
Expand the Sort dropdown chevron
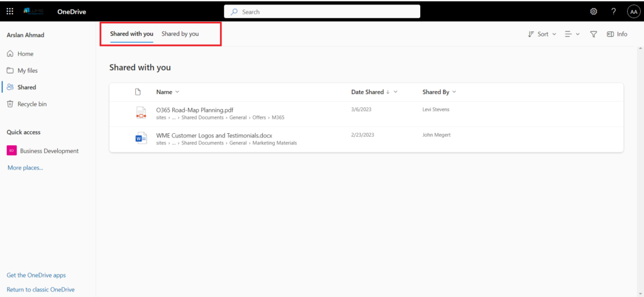pos(554,34)
